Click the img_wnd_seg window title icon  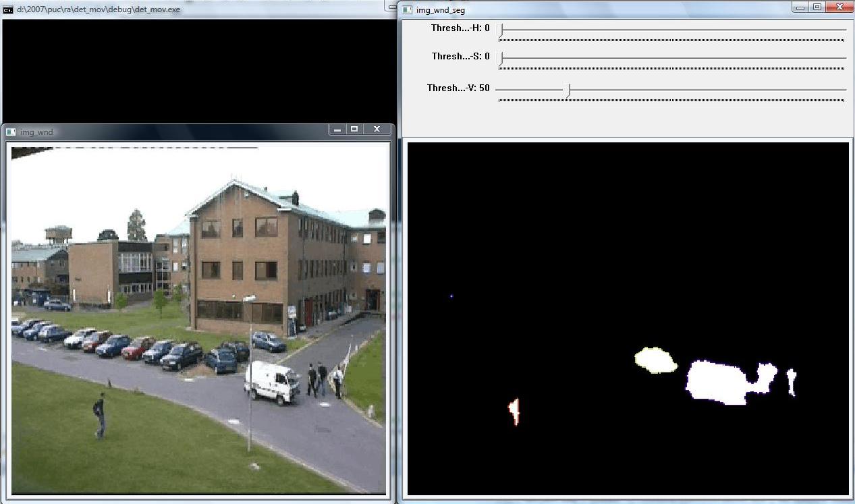[x=407, y=10]
